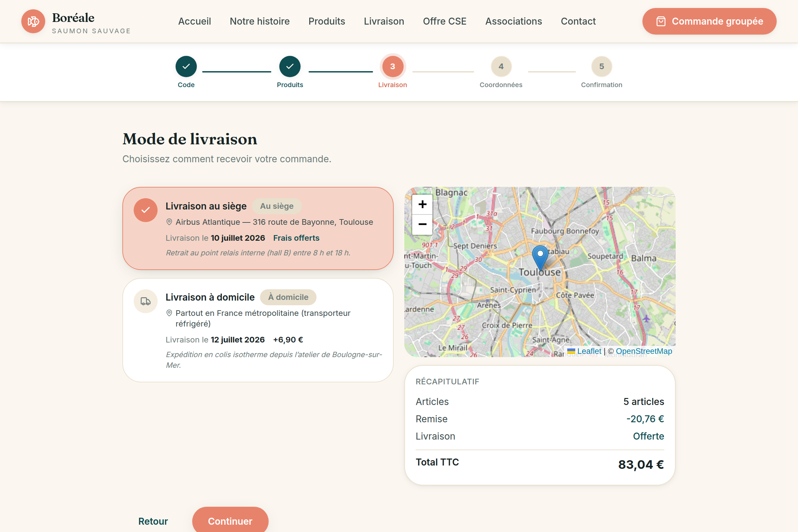Open the Associations page
This screenshot has width=798, height=532.
[514, 21]
